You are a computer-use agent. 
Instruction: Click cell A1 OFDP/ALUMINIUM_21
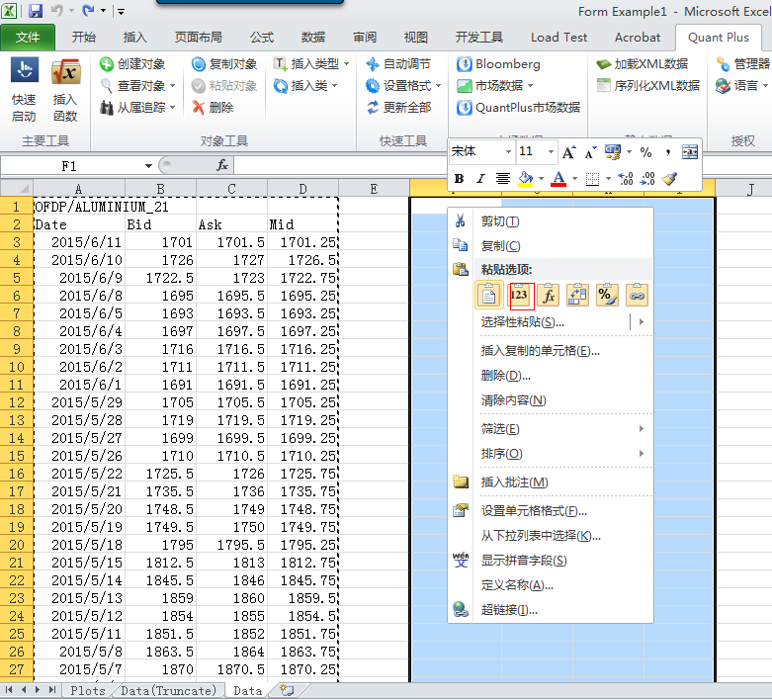click(79, 207)
